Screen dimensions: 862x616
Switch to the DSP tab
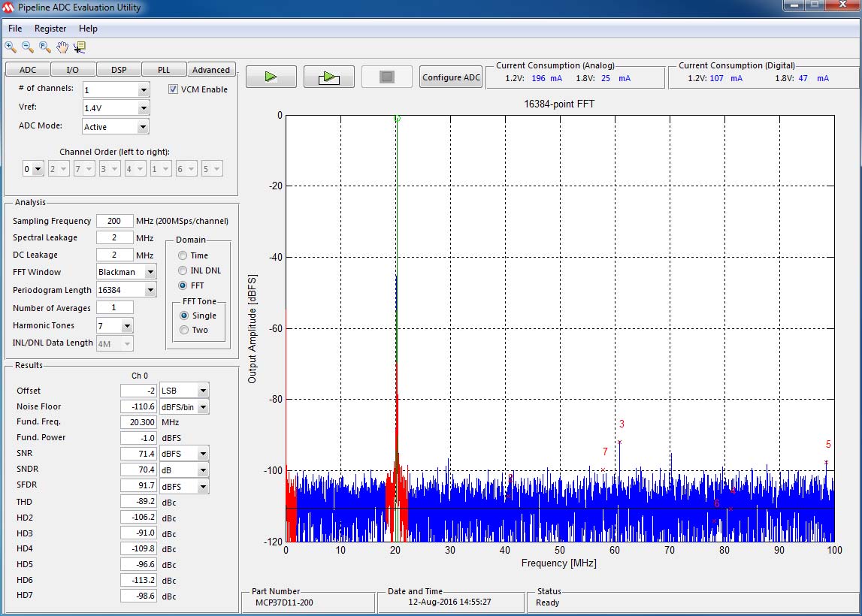tap(119, 70)
